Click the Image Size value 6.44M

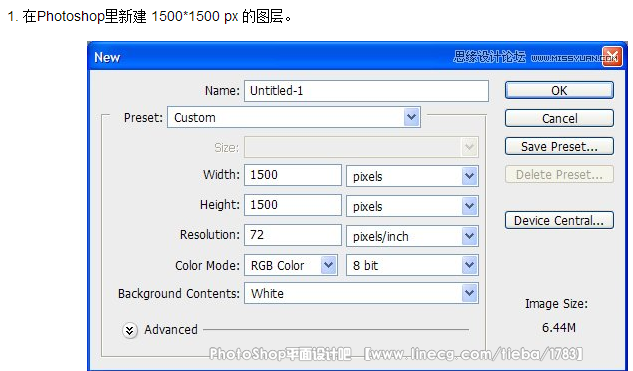(x=559, y=327)
